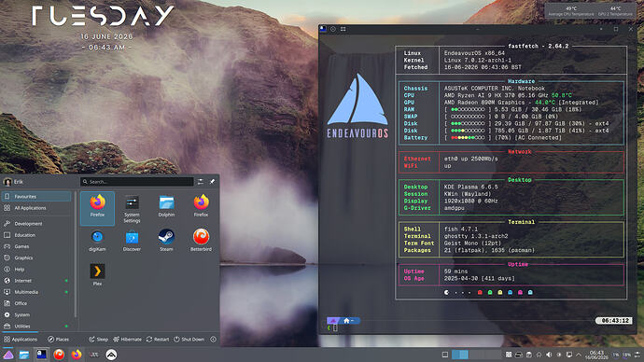Select the Favourites category
644x362 pixels.
(x=36, y=197)
